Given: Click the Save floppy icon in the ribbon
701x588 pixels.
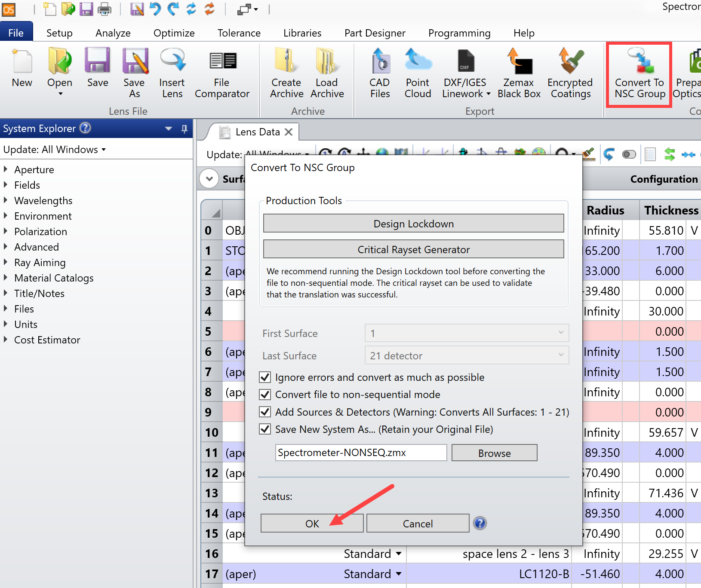Looking at the screenshot, I should tap(98, 61).
